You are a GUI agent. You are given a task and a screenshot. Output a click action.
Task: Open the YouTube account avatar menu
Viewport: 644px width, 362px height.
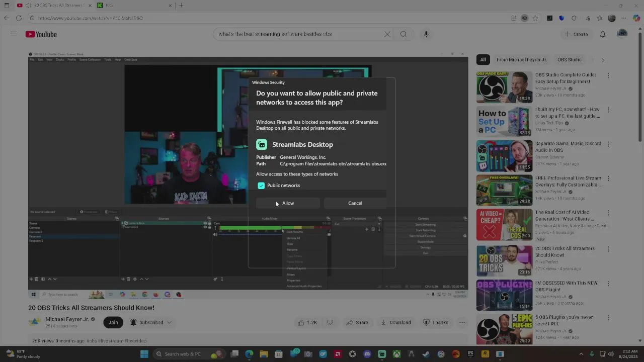(622, 34)
